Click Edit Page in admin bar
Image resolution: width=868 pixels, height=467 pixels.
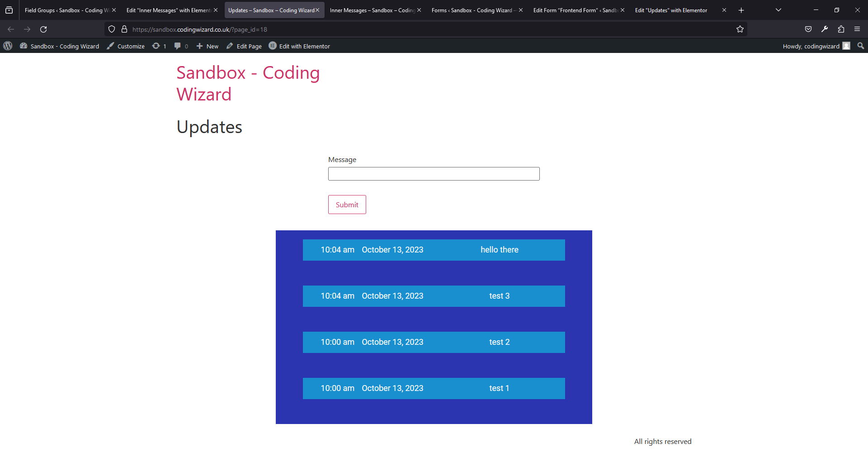point(244,46)
